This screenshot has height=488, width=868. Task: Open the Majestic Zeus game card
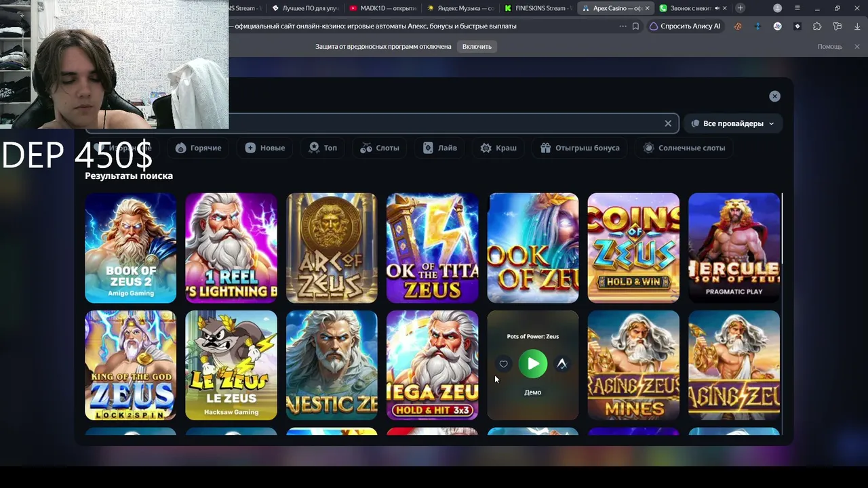[x=332, y=365]
